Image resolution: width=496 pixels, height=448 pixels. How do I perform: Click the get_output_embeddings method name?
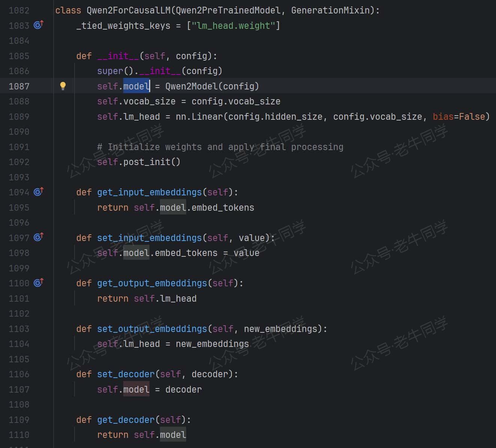152,283
